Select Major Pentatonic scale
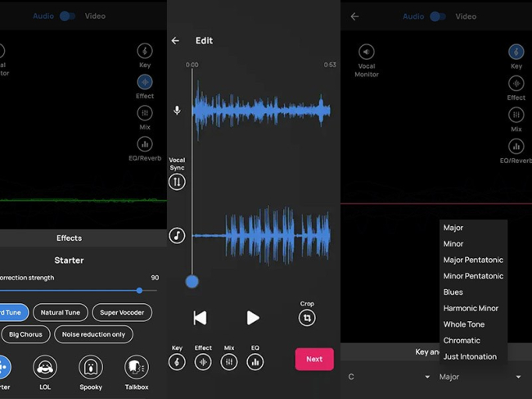Viewport: 532px width, 399px height. [473, 260]
